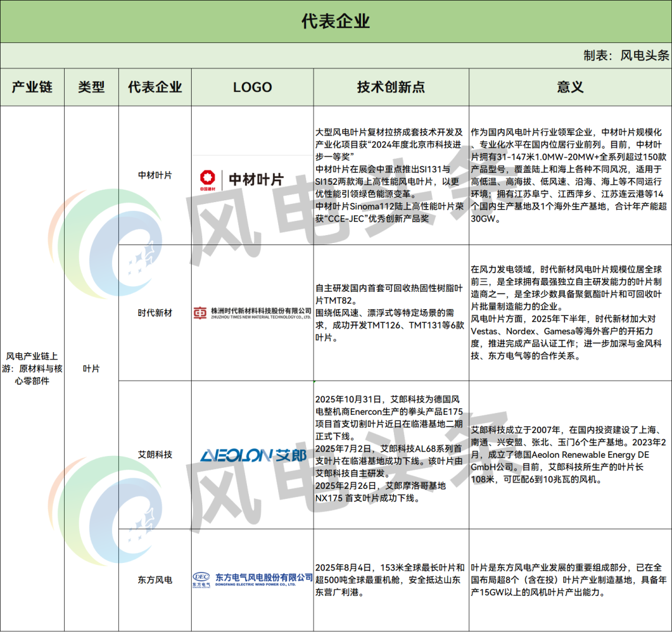Click the 株洲时代新材料科技 logo image
Screen dimensions: 672x632
point(252,312)
